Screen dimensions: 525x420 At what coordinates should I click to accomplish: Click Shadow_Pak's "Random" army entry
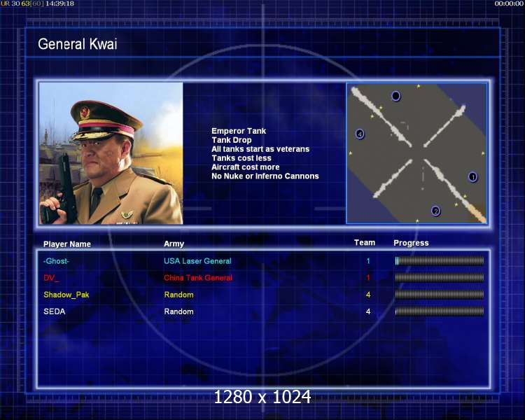178,295
